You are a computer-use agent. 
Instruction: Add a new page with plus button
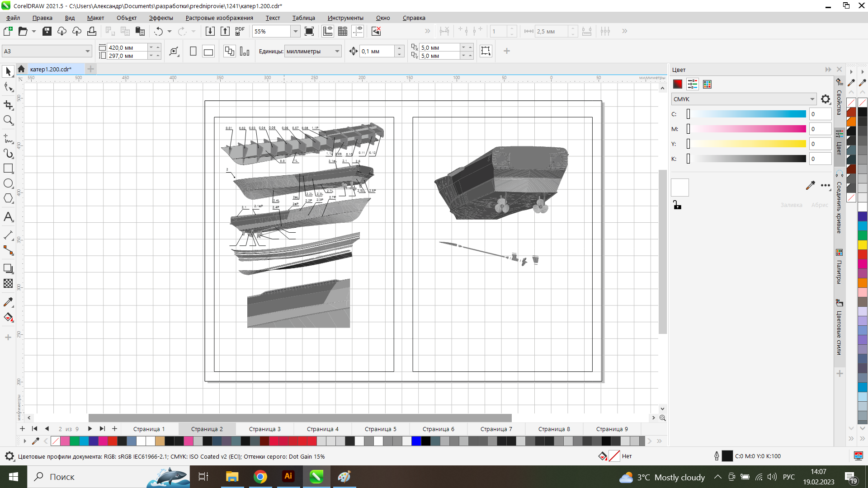click(114, 429)
